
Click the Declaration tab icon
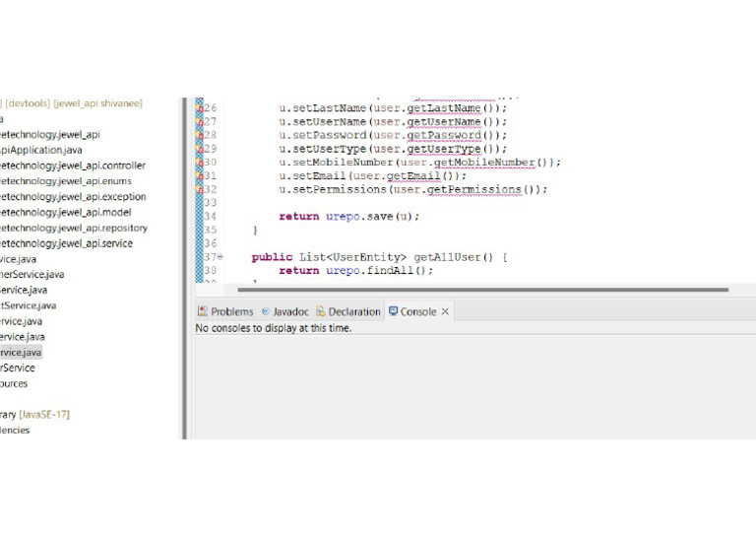321,311
